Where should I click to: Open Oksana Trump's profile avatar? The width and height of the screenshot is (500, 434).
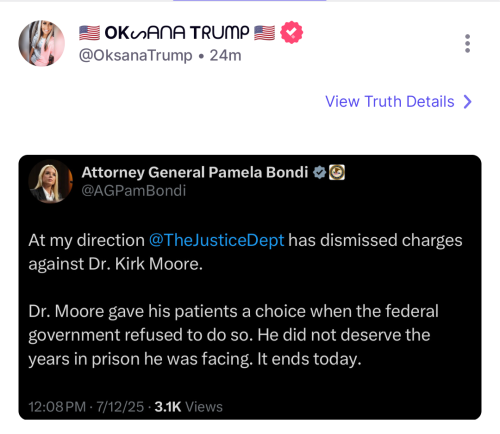pyautogui.click(x=42, y=43)
